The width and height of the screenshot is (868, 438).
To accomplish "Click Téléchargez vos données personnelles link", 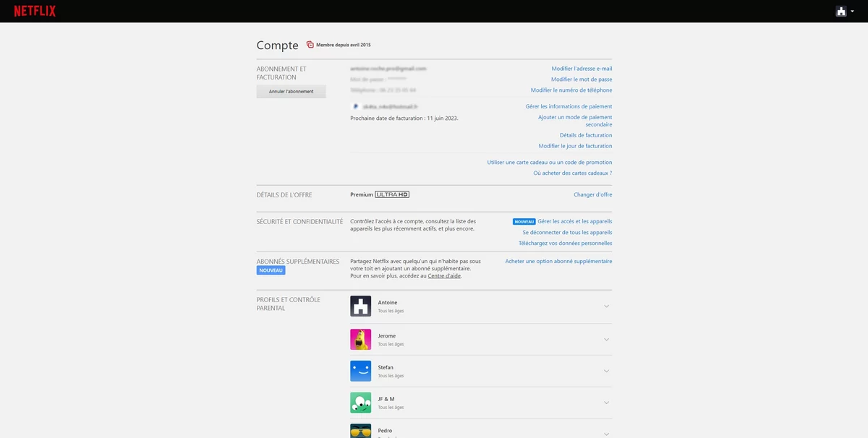I will pyautogui.click(x=565, y=244).
